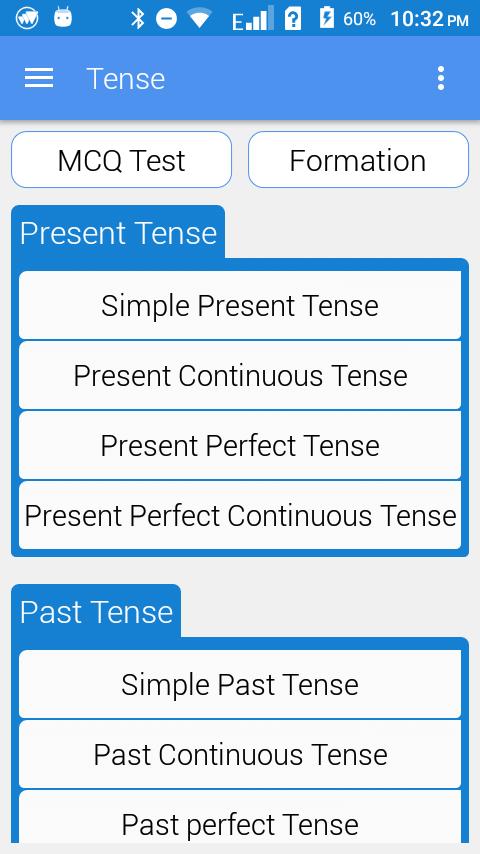The height and width of the screenshot is (854, 480).
Task: Select Simple Present Tense
Action: point(240,305)
